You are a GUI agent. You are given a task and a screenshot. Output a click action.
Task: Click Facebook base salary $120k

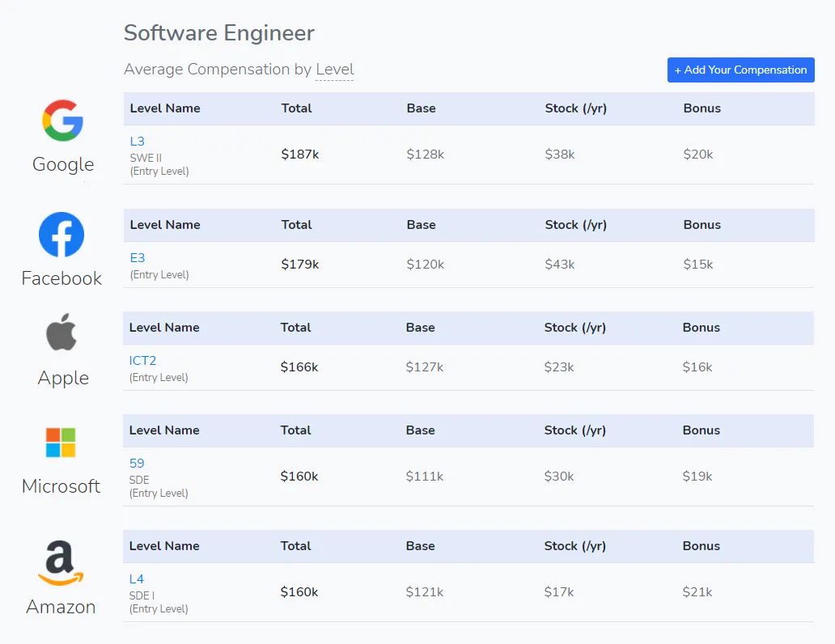(x=425, y=265)
